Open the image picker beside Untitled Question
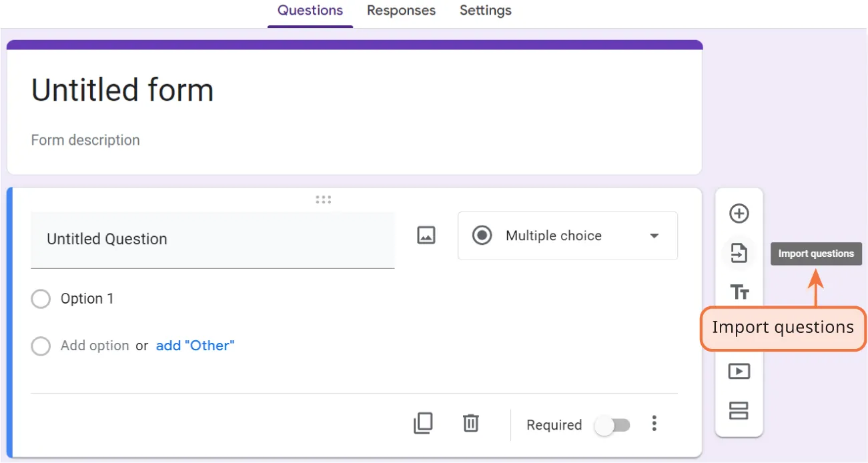The image size is (868, 463). (x=425, y=235)
